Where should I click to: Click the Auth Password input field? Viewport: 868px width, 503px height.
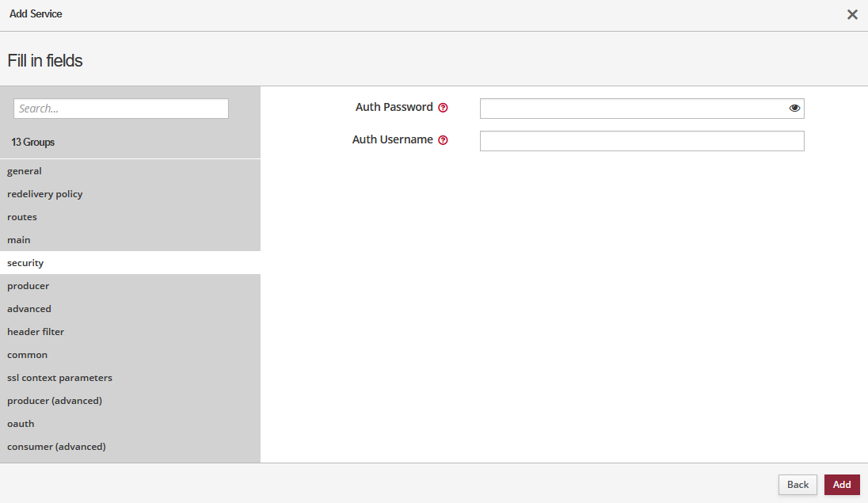point(632,109)
